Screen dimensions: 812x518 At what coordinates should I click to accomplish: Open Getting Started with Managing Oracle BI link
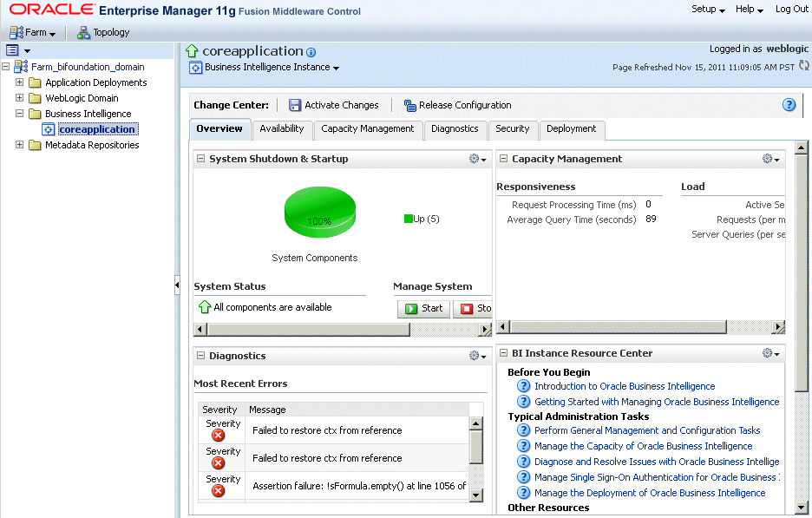pos(657,402)
